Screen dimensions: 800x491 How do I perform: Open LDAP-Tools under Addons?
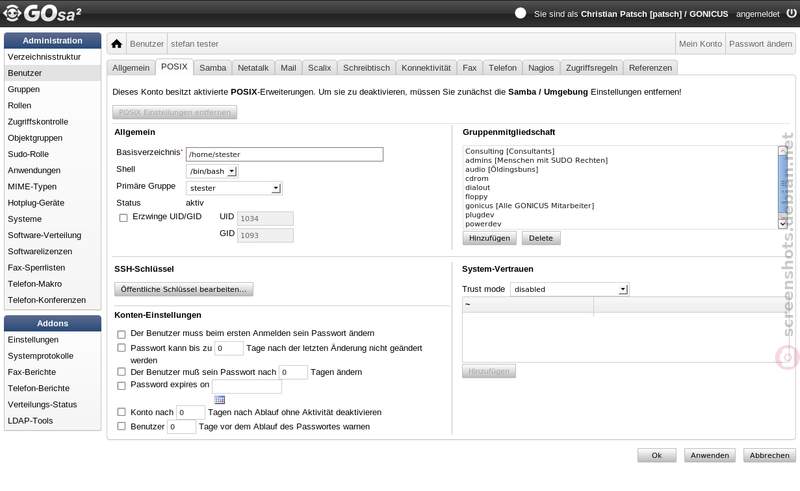coord(53,421)
